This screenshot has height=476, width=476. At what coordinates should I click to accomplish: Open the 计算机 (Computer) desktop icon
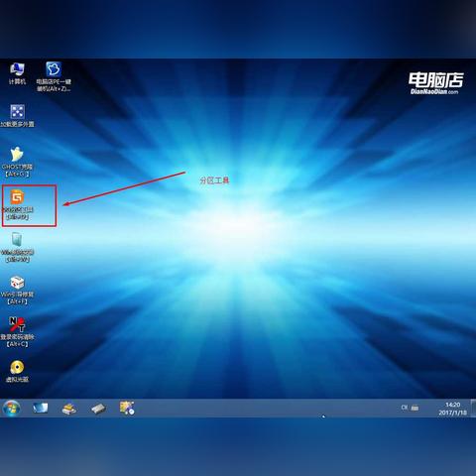pos(17,73)
